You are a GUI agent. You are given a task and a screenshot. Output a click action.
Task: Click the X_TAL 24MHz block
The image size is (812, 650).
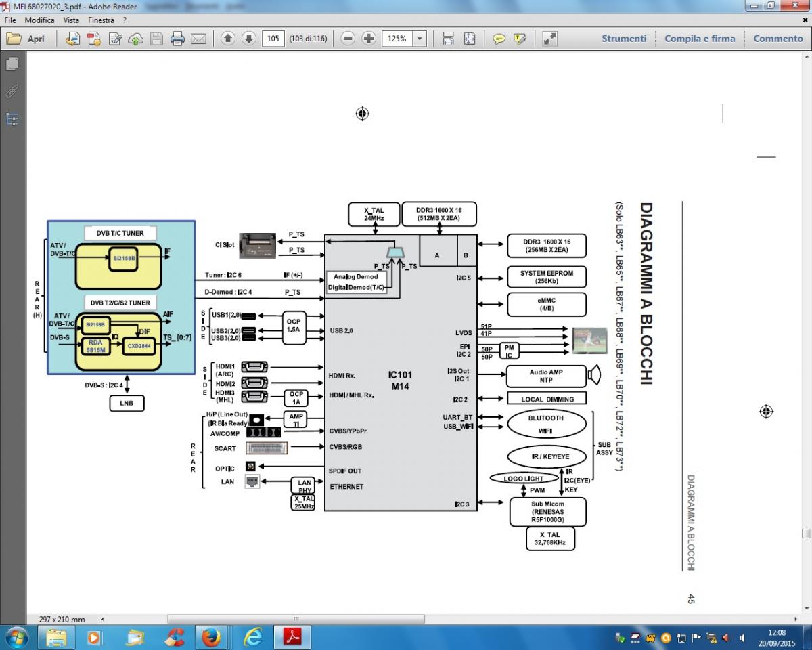point(374,214)
